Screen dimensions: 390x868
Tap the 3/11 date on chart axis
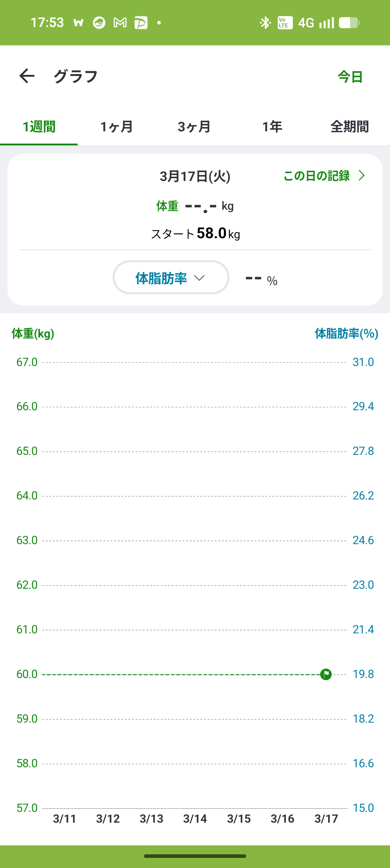point(64,819)
